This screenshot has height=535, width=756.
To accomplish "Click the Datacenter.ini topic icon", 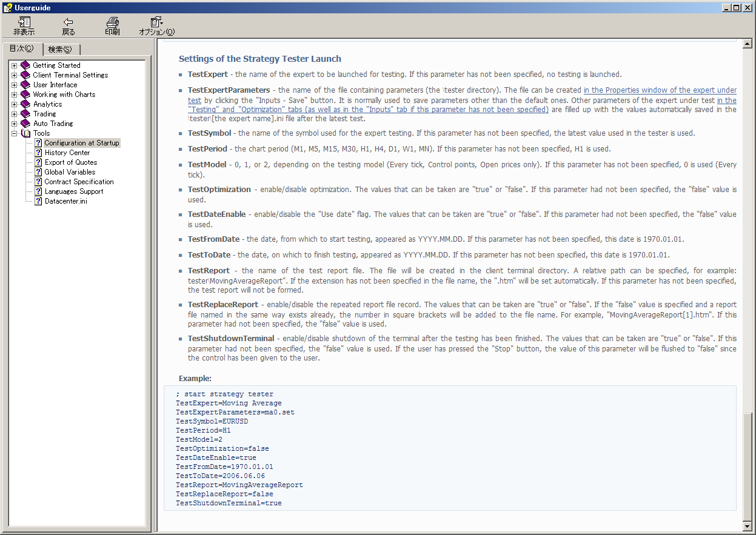I will click(x=38, y=201).
